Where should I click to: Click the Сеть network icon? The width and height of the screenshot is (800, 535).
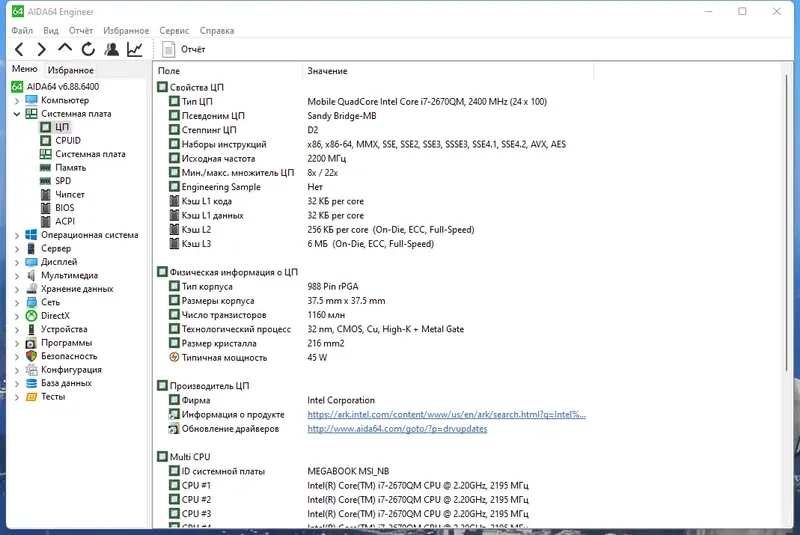(31, 302)
